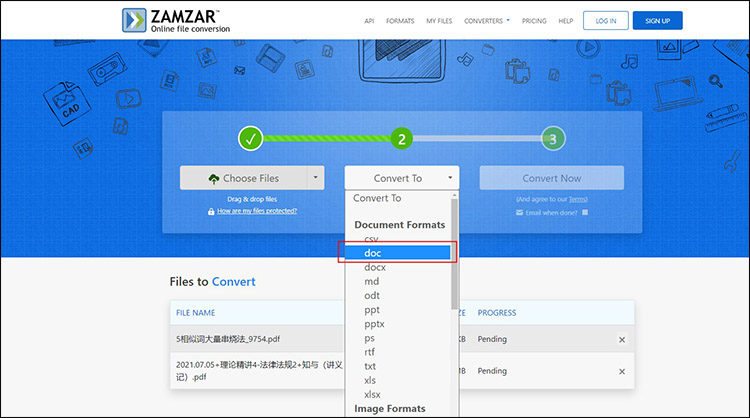750x418 pixels.
Task: Open the Formats page in navigation
Action: (x=400, y=21)
